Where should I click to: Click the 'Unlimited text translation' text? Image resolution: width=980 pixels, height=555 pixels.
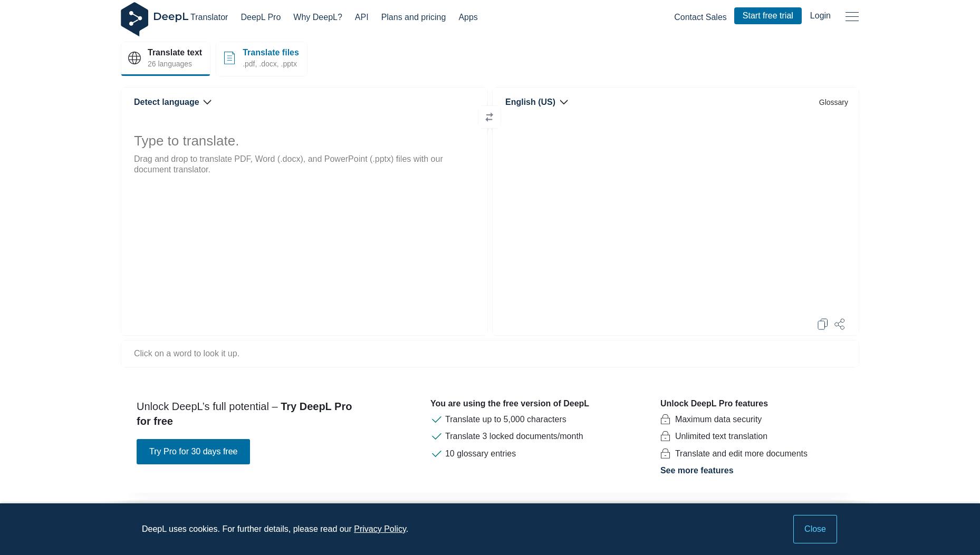pyautogui.click(x=721, y=436)
